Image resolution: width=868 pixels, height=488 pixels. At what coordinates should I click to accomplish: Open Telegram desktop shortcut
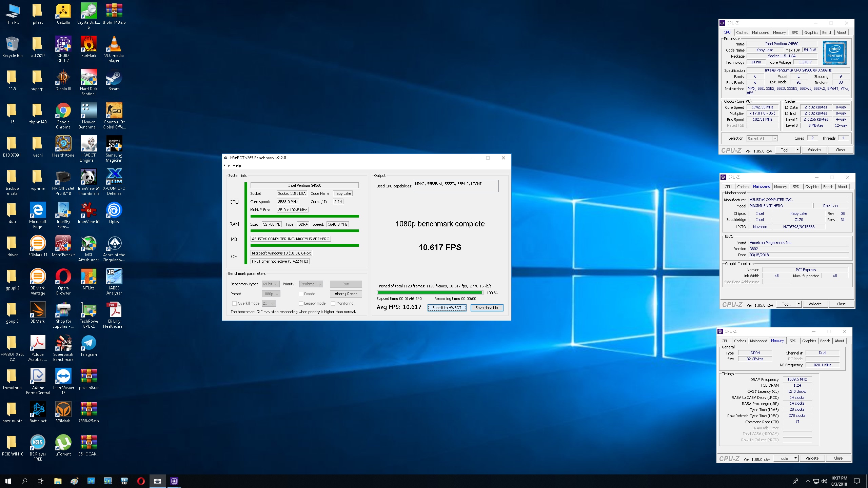point(88,346)
